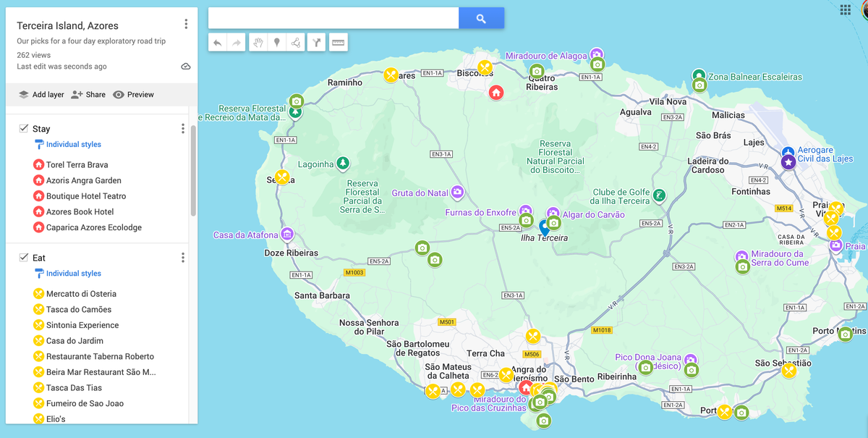868x438 pixels.
Task: Click Add layer
Action: [x=40, y=94]
